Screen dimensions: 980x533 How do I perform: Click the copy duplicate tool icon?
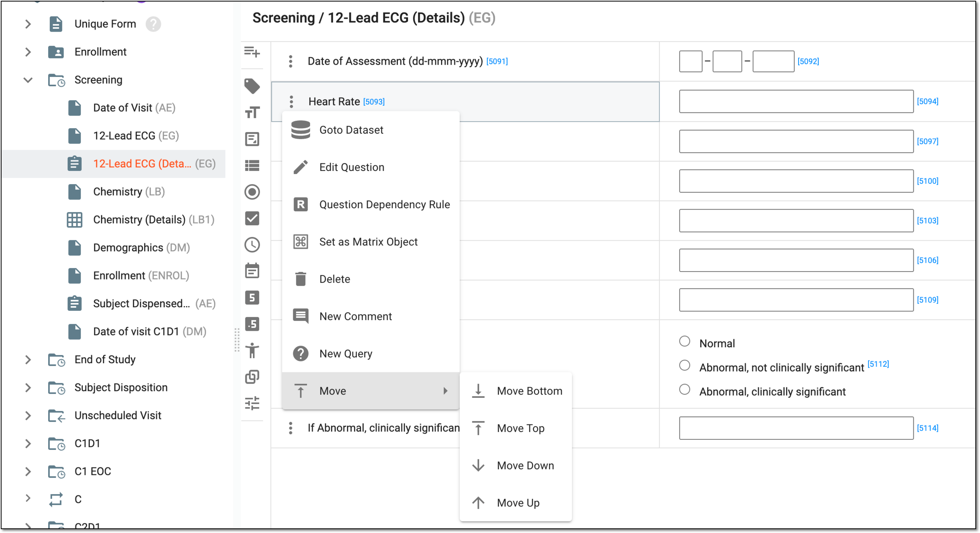252,377
